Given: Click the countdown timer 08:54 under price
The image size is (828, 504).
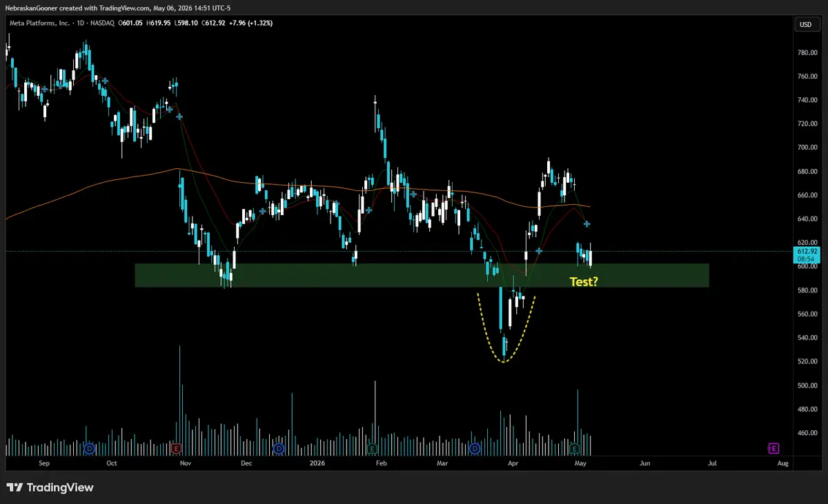Looking at the screenshot, I should point(806,260).
